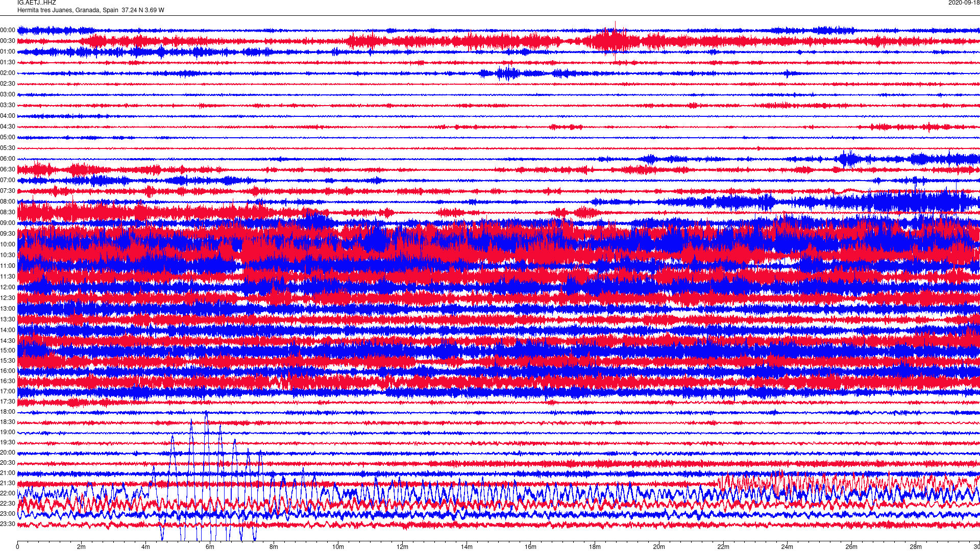Click the 10m tick on the time axis
The image size is (980, 551).
point(338,547)
